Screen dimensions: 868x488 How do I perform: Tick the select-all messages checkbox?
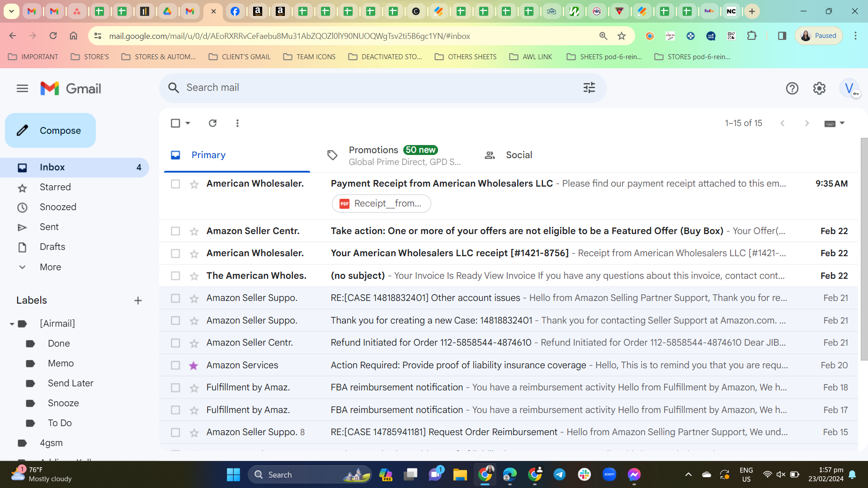click(x=175, y=123)
